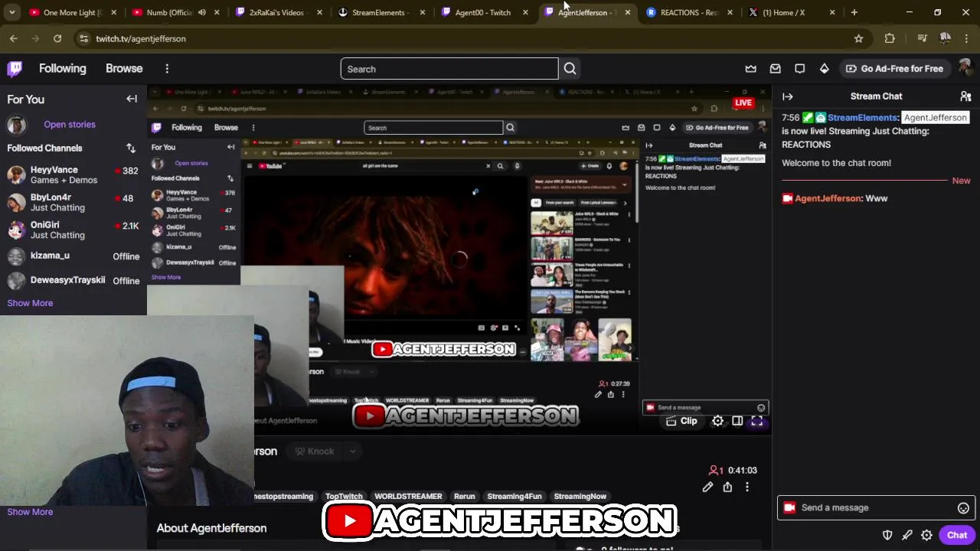Click the Chat send button
Viewport: 980px width, 551px height.
pos(956,535)
